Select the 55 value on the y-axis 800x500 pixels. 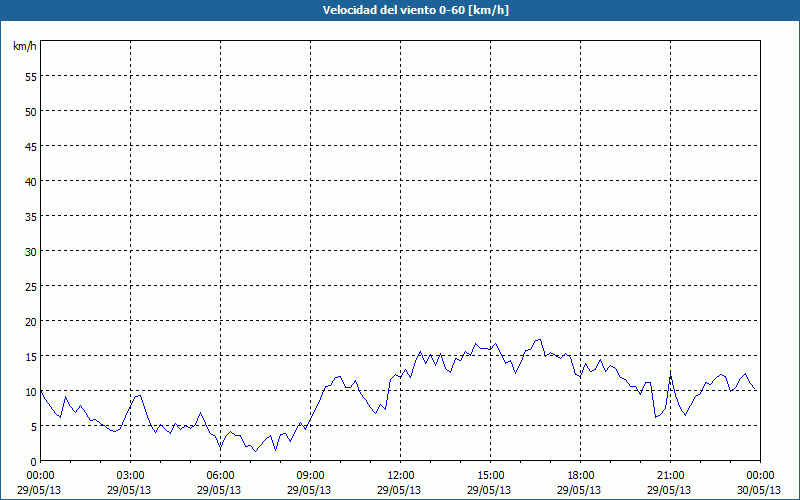click(x=31, y=77)
